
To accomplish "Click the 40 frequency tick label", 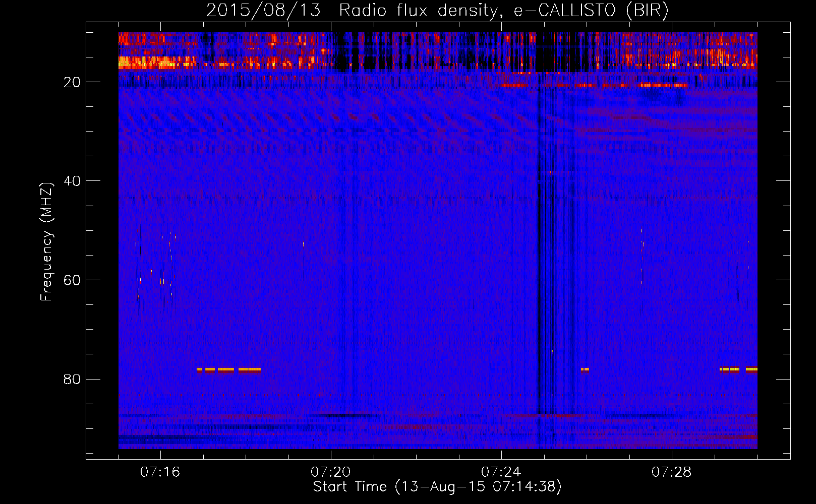I will (72, 181).
